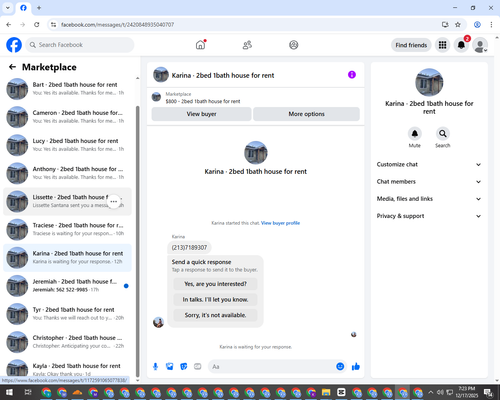Open account profile avatar menu
This screenshot has height=400, width=500.
point(480,45)
